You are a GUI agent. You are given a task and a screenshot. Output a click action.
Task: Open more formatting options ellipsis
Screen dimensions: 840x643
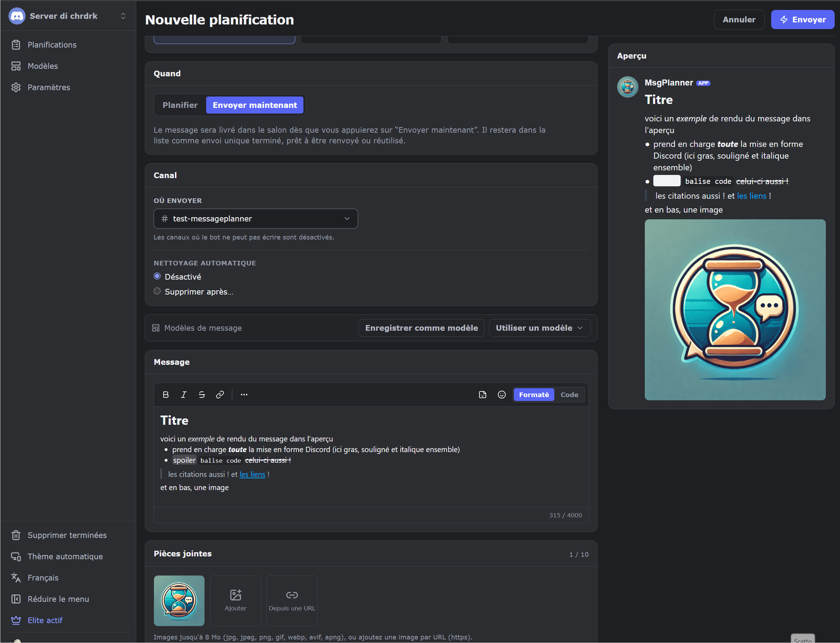pyautogui.click(x=244, y=395)
